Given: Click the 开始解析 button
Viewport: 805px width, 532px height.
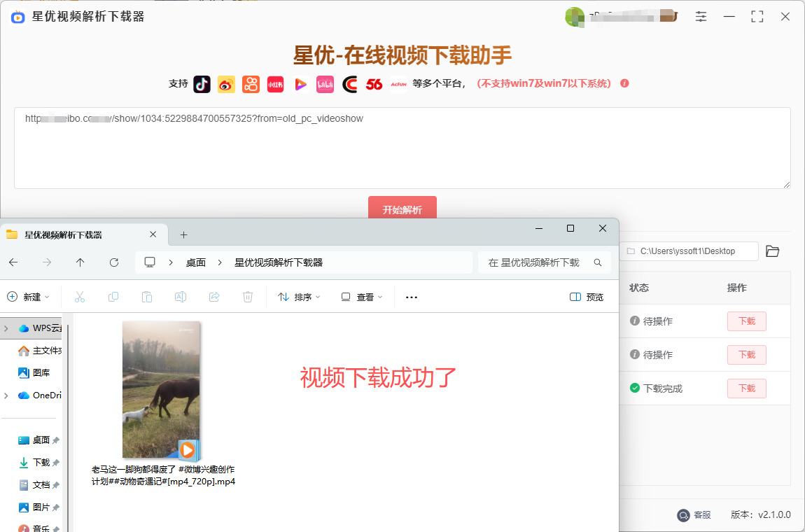Looking at the screenshot, I should [402, 208].
